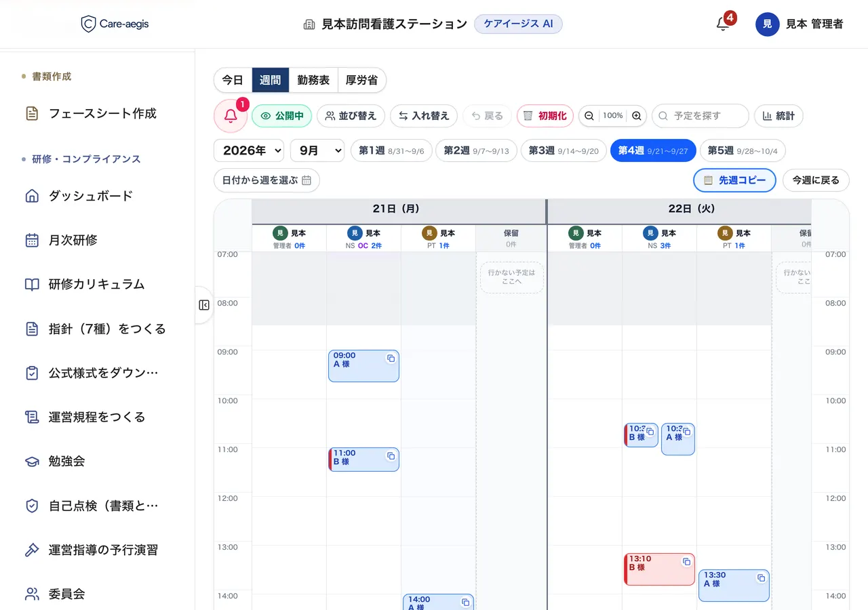Open the notification bell with 4 alerts
868x610 pixels.
pos(723,24)
